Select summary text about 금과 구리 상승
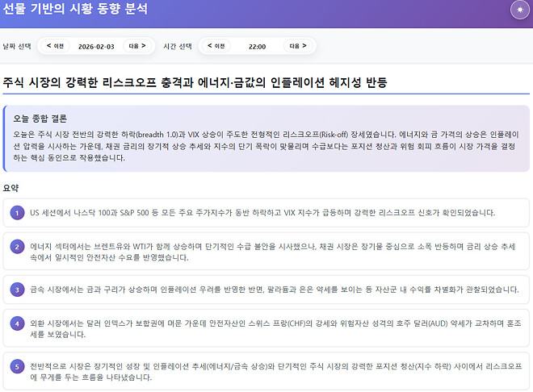This screenshot has height=392, width=533. (275, 290)
